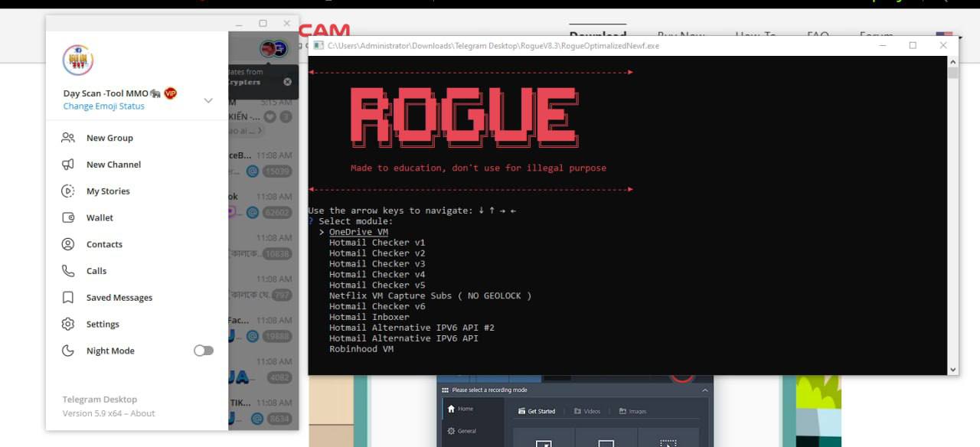Click the About link under Telegram Desktop
Viewport: 980px width, 447px height.
[142, 413]
